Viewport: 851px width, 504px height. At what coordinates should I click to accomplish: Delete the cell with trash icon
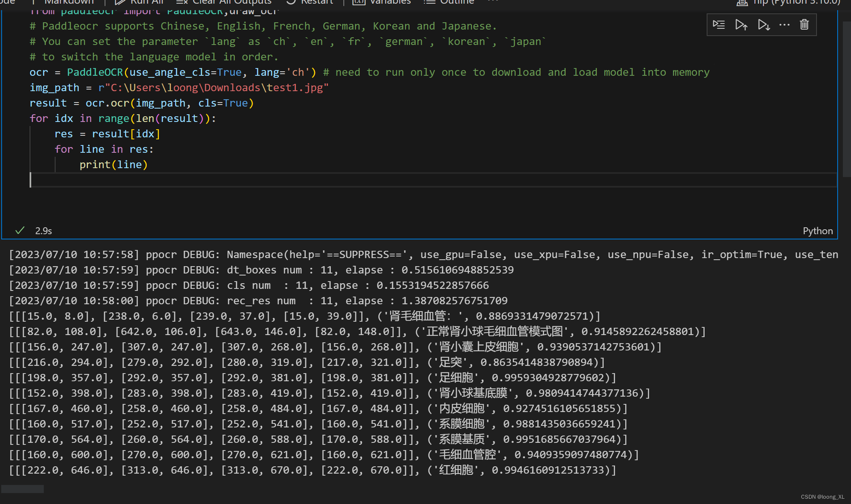tap(804, 25)
